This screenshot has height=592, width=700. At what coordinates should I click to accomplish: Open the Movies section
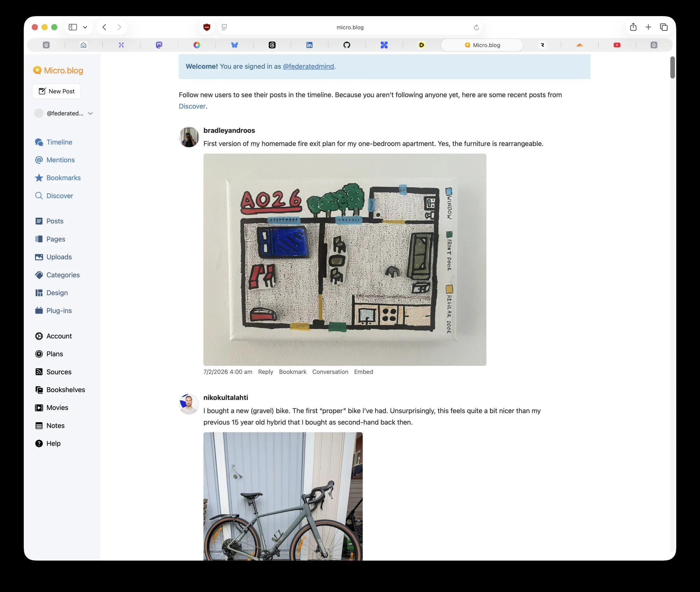point(51,408)
